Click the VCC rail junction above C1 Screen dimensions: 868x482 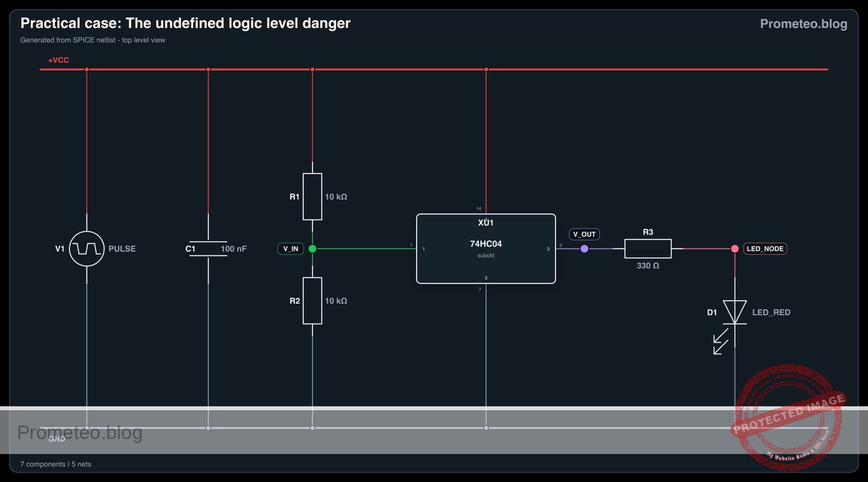208,69
